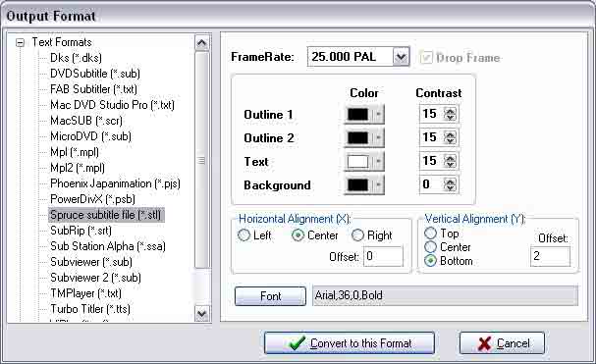Toggle the Drop Frame checkbox

click(426, 57)
